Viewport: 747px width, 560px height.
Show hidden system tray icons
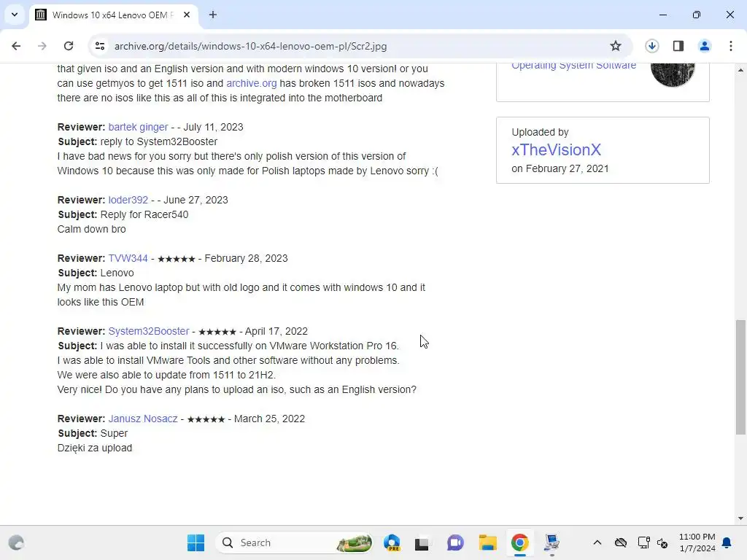597,542
